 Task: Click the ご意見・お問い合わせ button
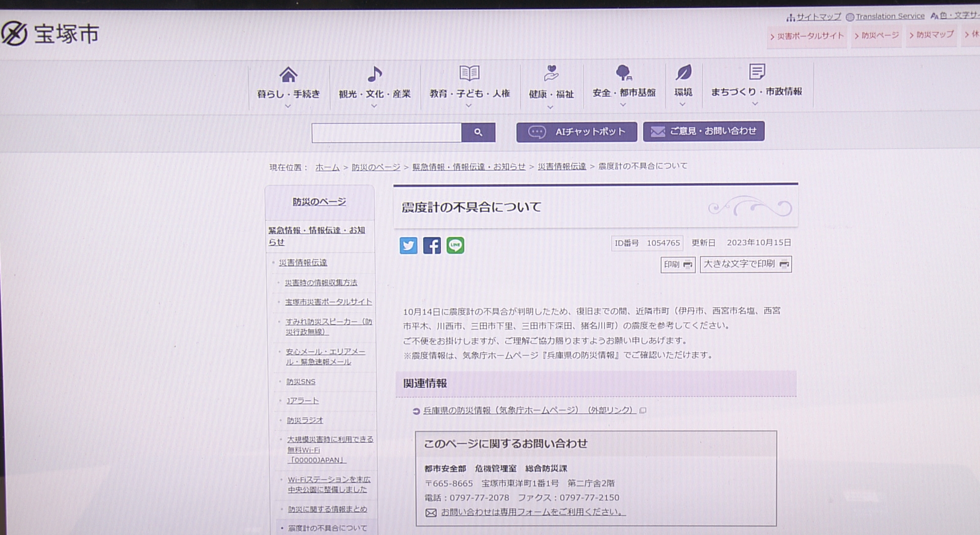[x=703, y=131]
